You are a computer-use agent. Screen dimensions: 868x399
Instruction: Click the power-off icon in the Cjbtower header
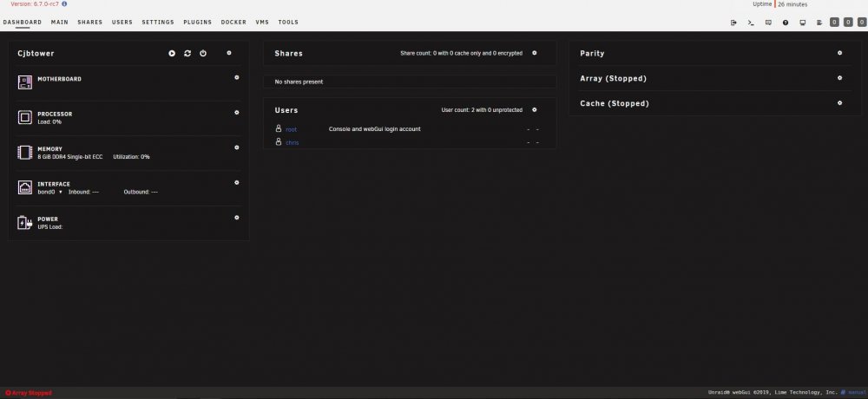point(203,53)
